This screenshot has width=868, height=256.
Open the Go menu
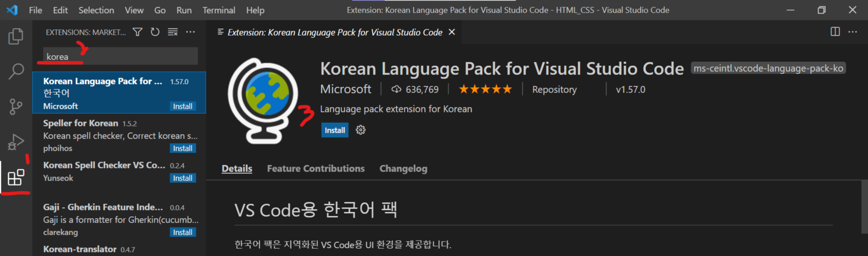(x=160, y=10)
